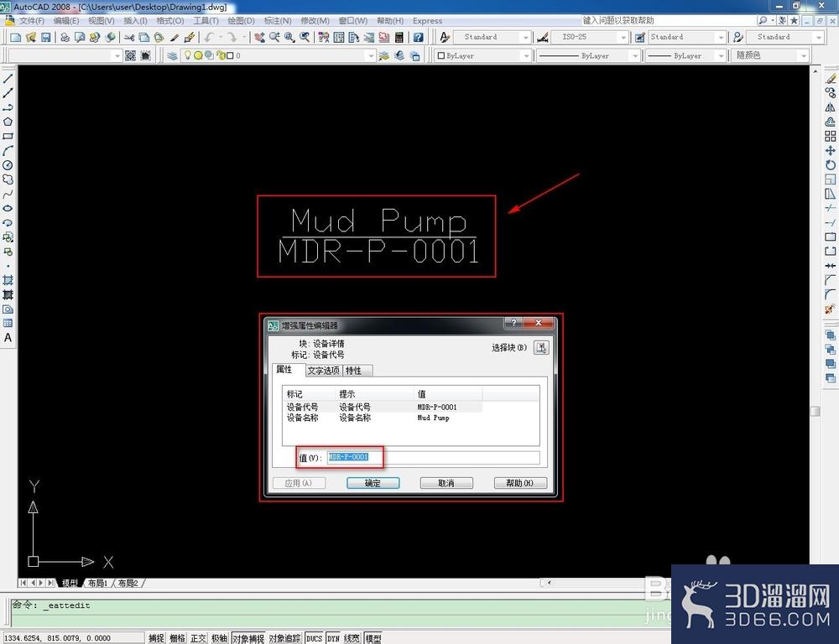Open the QuickCalc calculator icon
Screen dimensions: 839x644
click(x=399, y=38)
